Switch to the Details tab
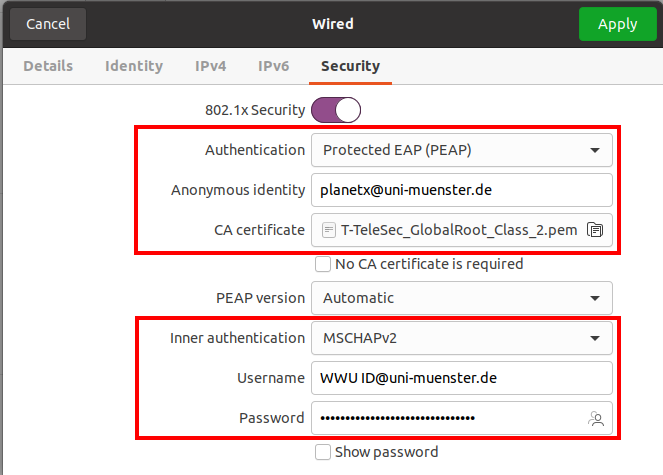663x475 pixels. (x=48, y=66)
